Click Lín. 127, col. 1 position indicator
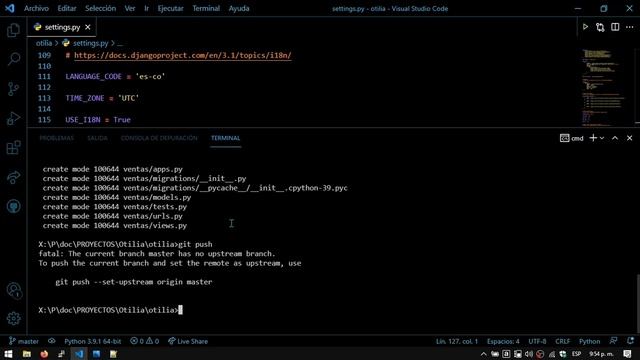Viewport: 640px width, 360px height. [x=457, y=341]
